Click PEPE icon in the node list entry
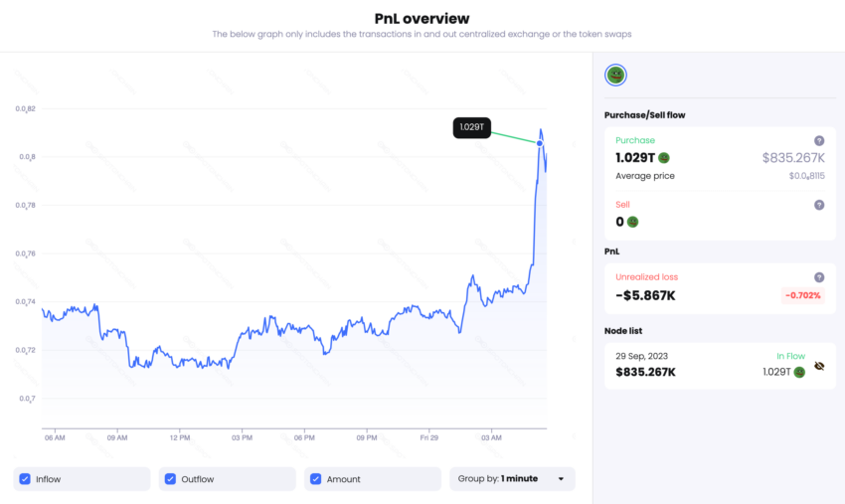This screenshot has height=504, width=845. click(x=799, y=372)
